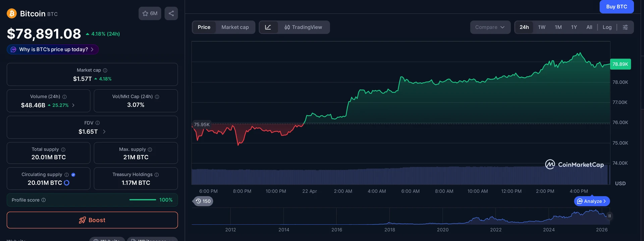644x241 pixels.
Task: Show Max. supply info icon
Action: pyautogui.click(x=150, y=149)
